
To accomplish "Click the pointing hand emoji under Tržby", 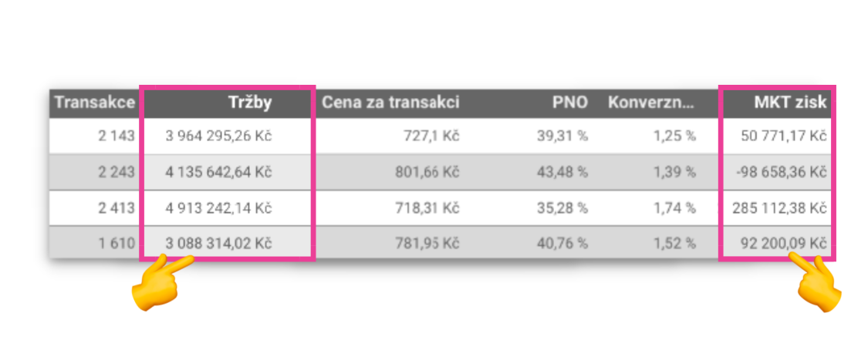I will (x=162, y=281).
